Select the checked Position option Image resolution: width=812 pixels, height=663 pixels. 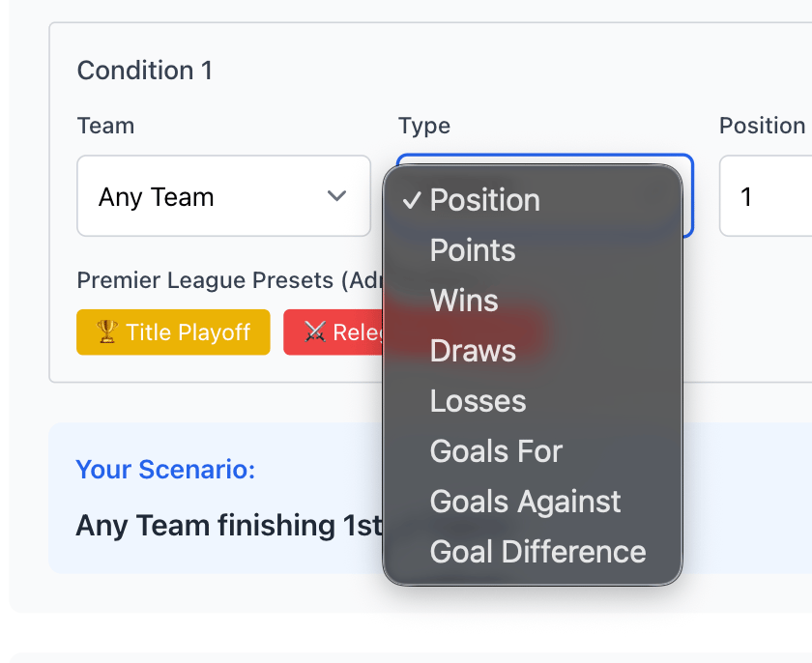pos(484,200)
